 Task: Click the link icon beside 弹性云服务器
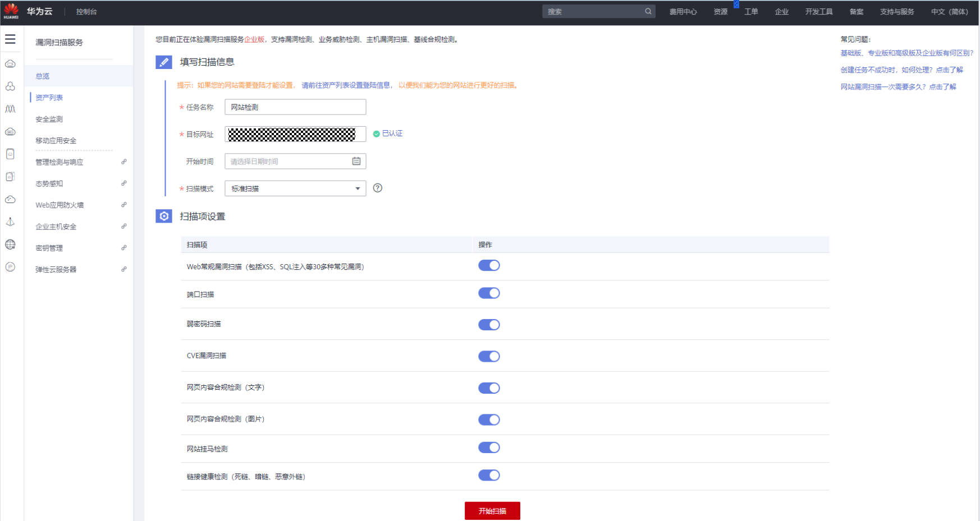[124, 269]
